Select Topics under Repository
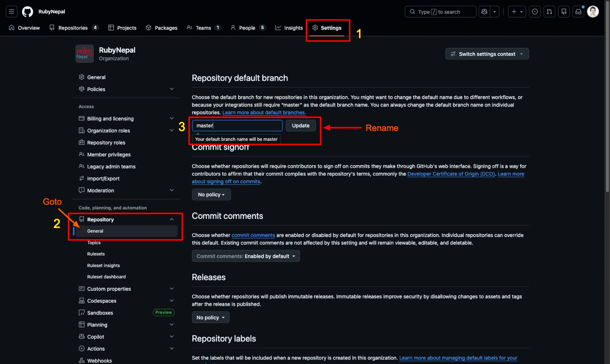This screenshot has height=364, width=610. pos(127,242)
